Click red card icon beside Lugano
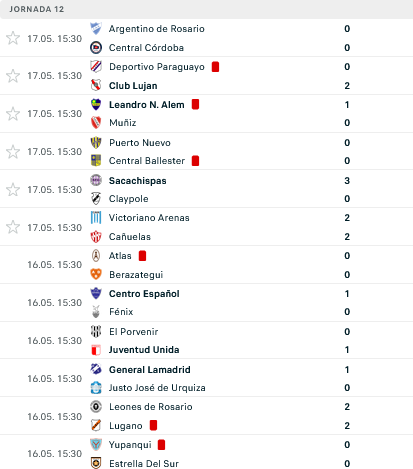The image size is (413, 469). tap(153, 425)
